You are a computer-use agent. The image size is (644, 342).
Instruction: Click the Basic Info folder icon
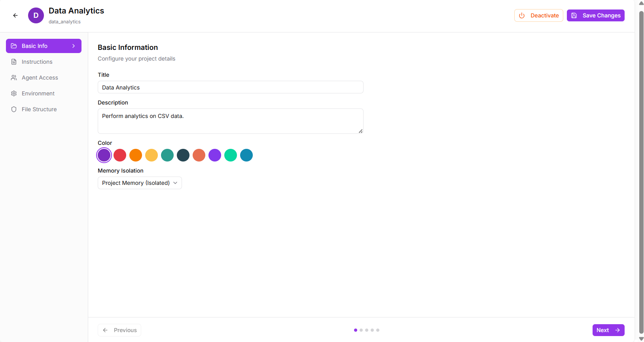(x=14, y=46)
